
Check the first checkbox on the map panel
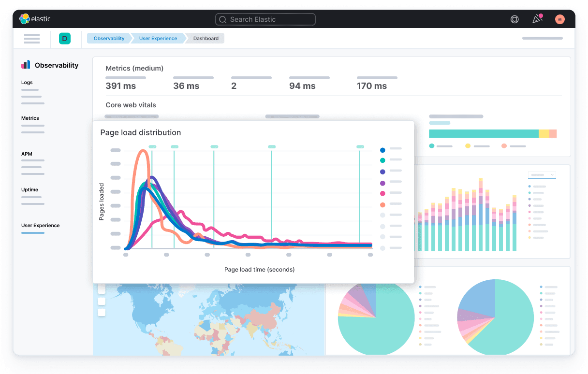coord(102,289)
